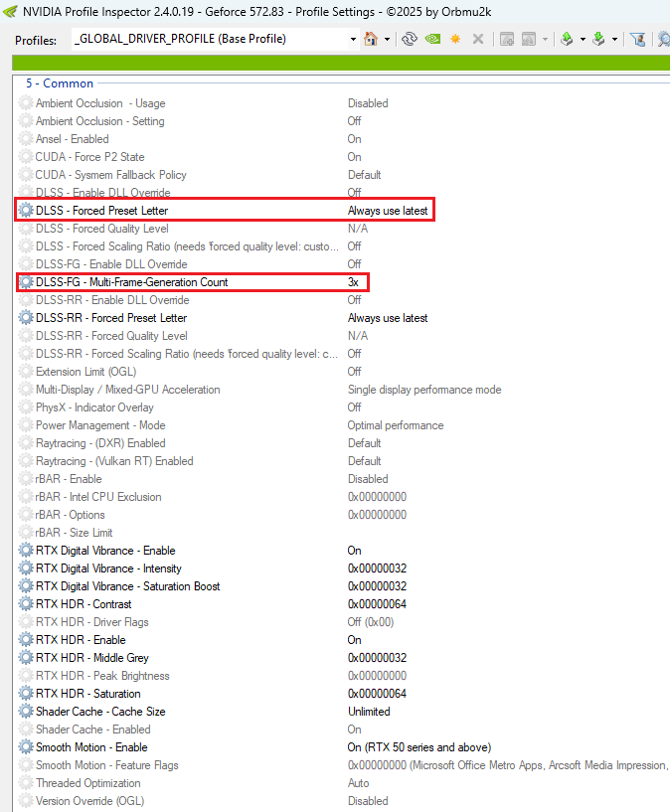Screen dimensions: 670x812
Task: Click gear icon of Threaded Optimization
Action: 26,783
